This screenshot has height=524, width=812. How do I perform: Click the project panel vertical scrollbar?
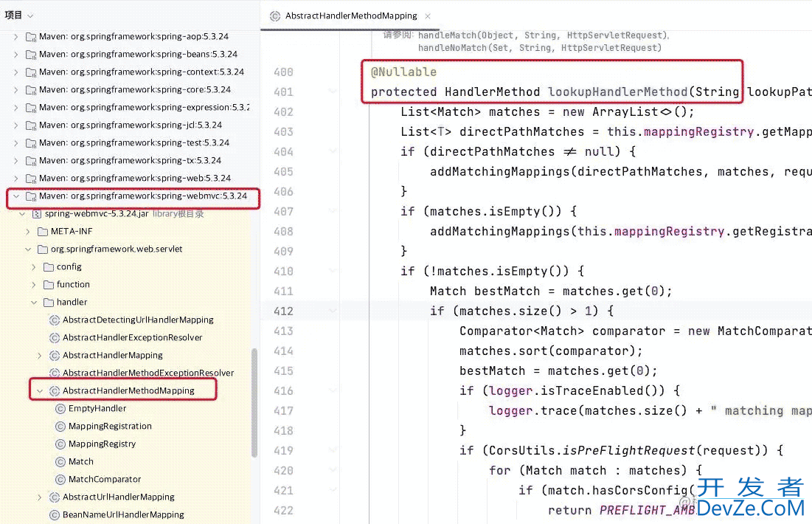coord(254,403)
